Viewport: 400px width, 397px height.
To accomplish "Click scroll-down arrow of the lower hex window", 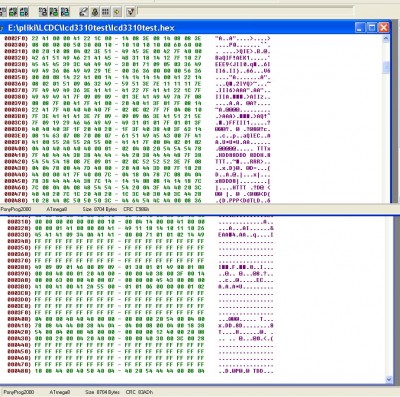I will (x=389, y=379).
